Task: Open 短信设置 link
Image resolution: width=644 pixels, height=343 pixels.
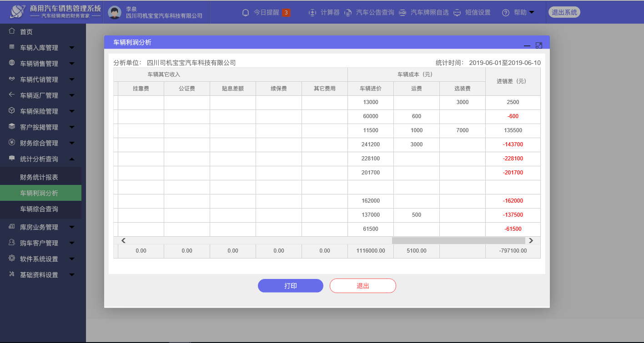Action: 478,13
